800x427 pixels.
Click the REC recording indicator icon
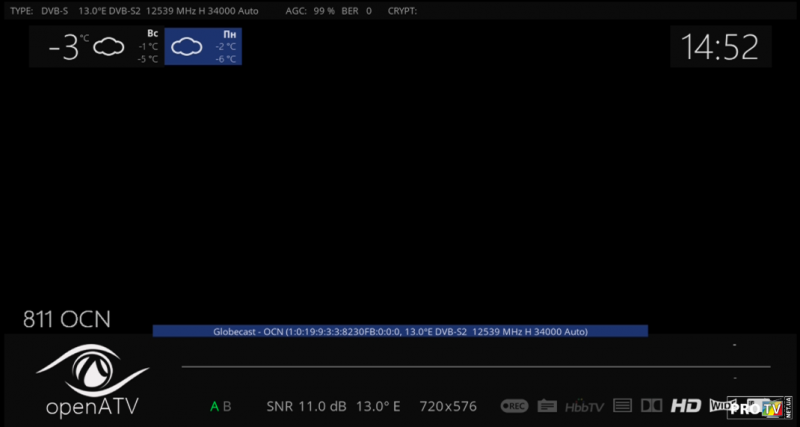[x=514, y=406]
